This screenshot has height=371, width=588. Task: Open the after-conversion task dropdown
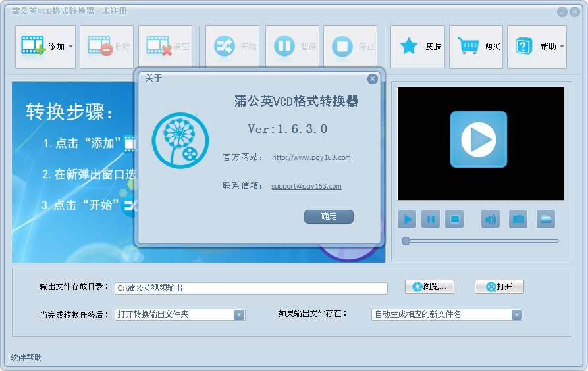coord(239,315)
